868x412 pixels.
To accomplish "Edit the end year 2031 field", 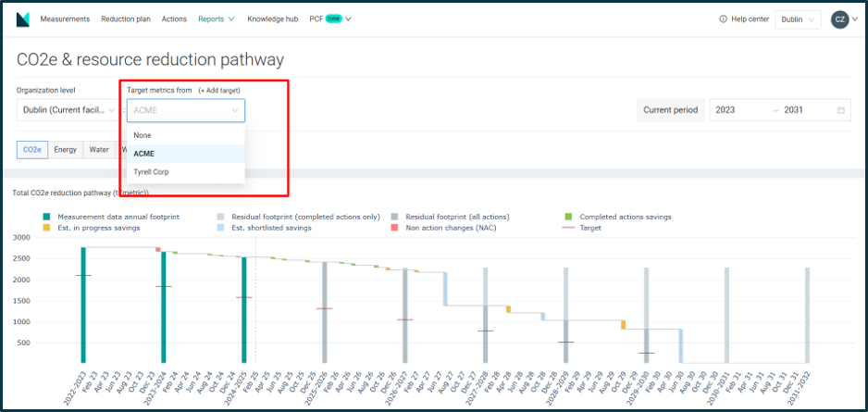I will [805, 110].
